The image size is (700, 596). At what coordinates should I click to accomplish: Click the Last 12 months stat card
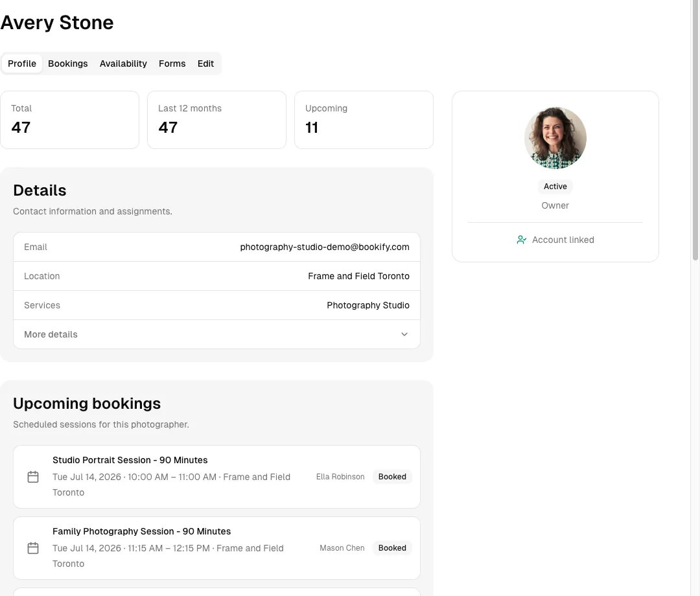pyautogui.click(x=216, y=120)
